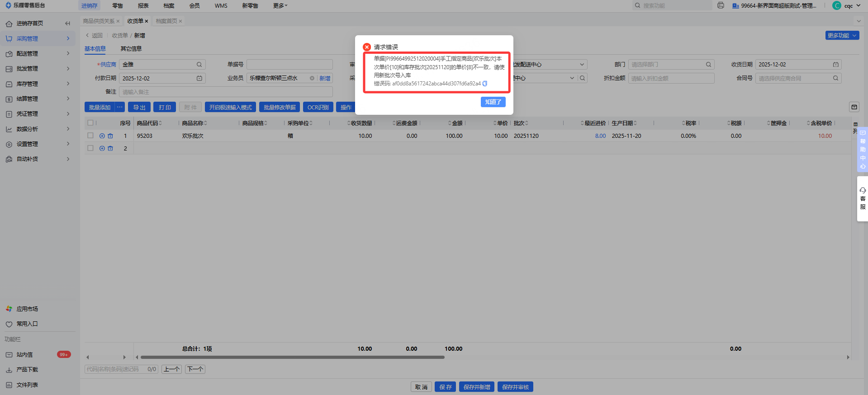Open the 会员 top menu

click(194, 6)
